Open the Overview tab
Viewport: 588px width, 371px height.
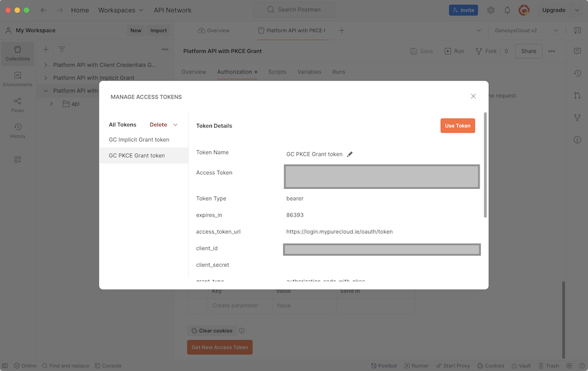point(194,72)
